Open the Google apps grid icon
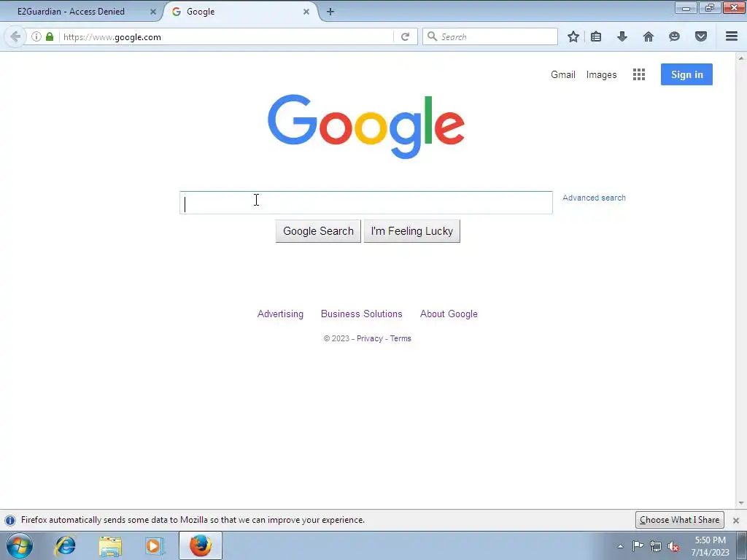The height and width of the screenshot is (560, 747). [639, 74]
